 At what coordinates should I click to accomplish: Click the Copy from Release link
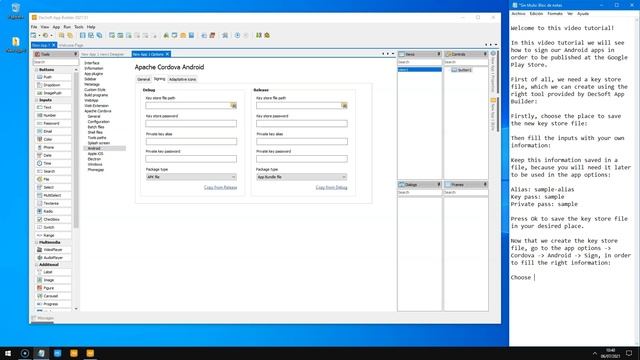pos(220,188)
